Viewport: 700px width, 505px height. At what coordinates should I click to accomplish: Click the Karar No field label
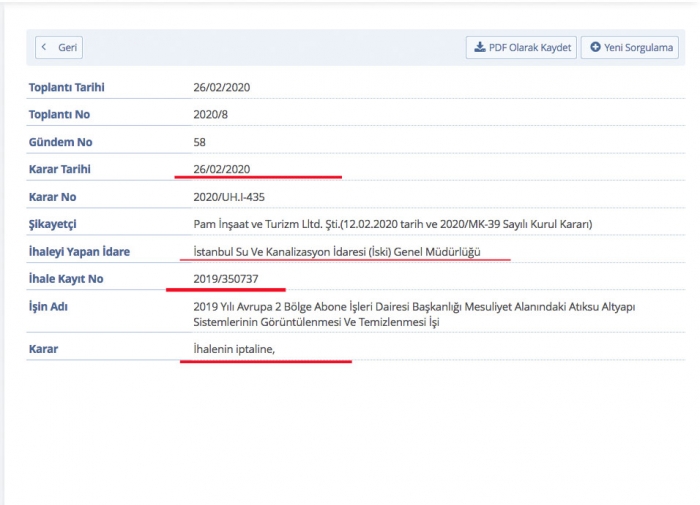52,197
